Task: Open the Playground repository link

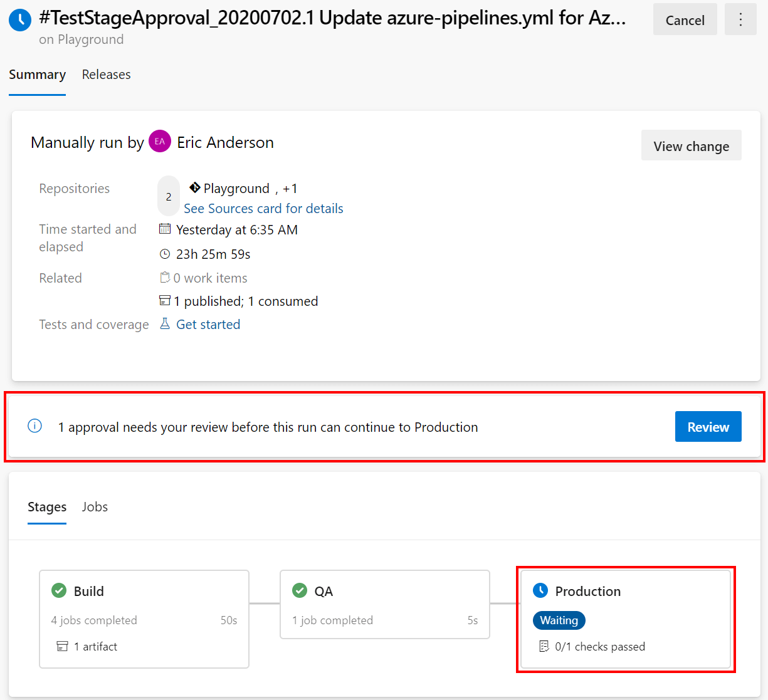Action: [x=236, y=188]
